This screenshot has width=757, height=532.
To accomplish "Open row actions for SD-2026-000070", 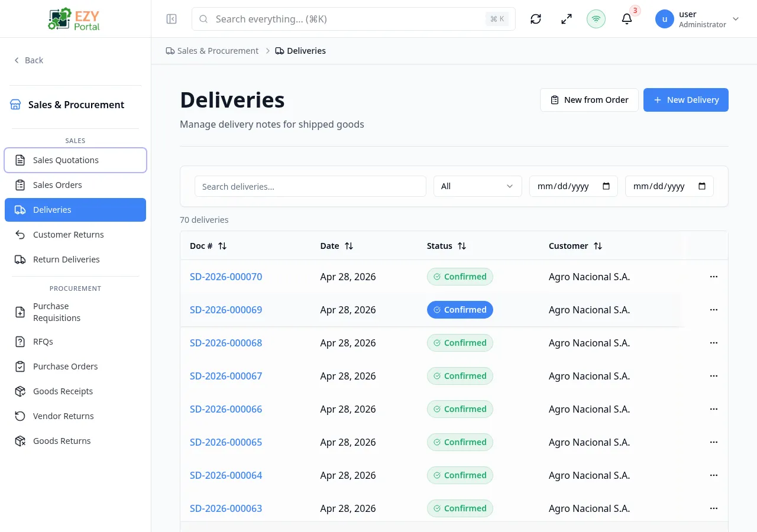I will tap(714, 277).
